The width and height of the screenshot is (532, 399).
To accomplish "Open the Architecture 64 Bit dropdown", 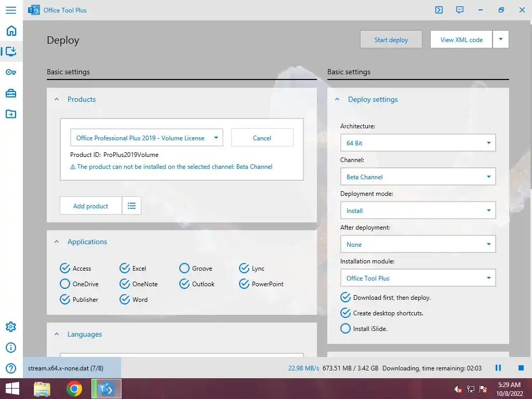I will (x=418, y=143).
